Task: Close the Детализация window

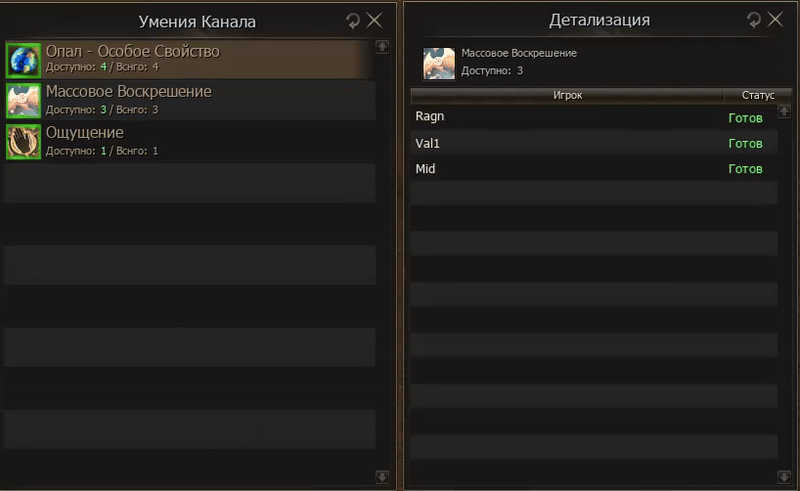Action: click(775, 19)
